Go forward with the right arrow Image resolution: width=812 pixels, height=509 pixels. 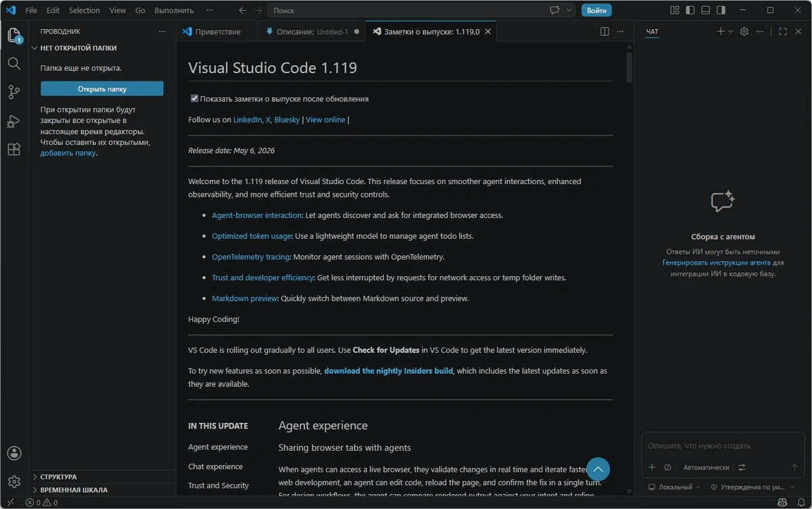258,10
